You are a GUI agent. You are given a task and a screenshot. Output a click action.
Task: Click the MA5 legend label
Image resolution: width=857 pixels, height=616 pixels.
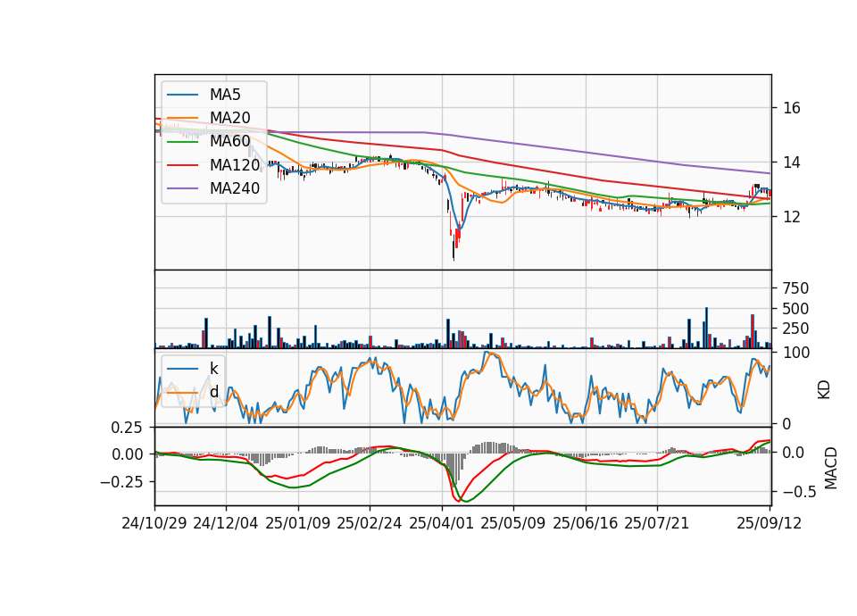[x=225, y=95]
